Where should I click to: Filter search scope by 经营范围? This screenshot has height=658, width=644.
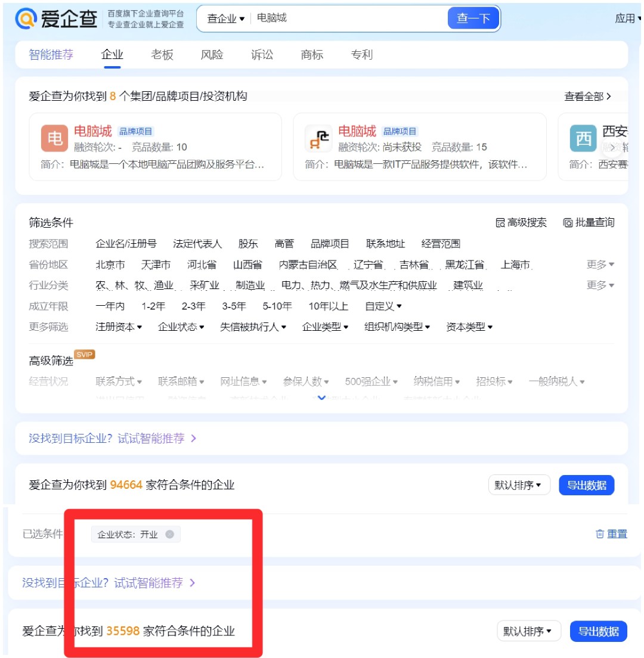pos(441,244)
